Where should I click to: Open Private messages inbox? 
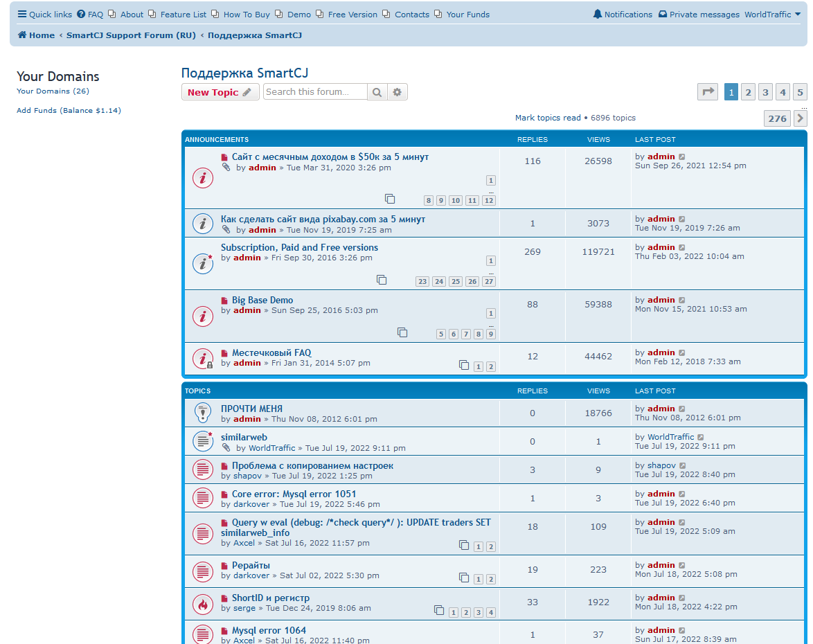[x=699, y=15]
